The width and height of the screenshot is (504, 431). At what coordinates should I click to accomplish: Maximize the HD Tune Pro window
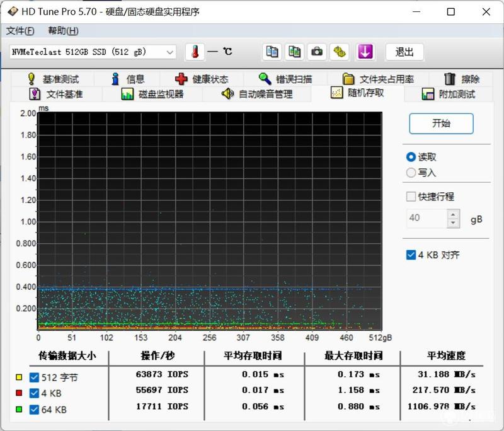coord(451,11)
